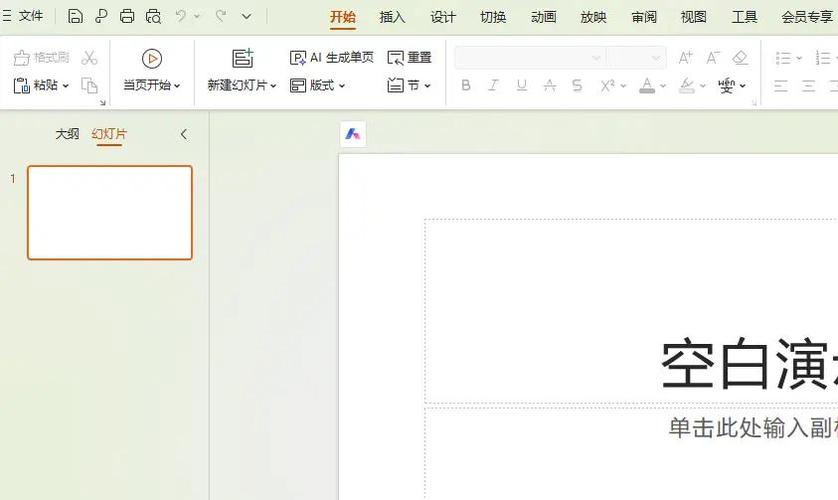Screen dimensions: 838x500
Task: Apply text highlight color swatch
Action: click(x=687, y=85)
